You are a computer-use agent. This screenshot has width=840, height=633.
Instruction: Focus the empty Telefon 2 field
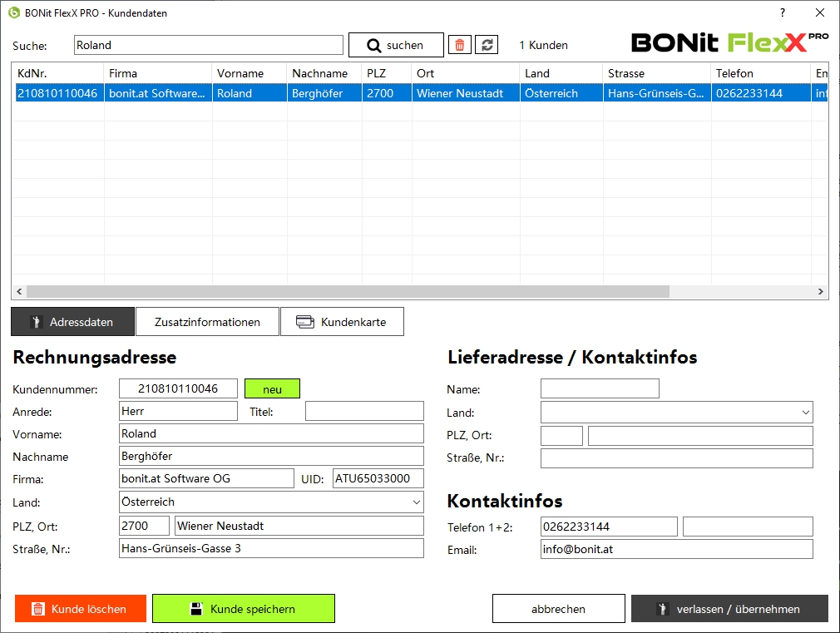click(748, 527)
